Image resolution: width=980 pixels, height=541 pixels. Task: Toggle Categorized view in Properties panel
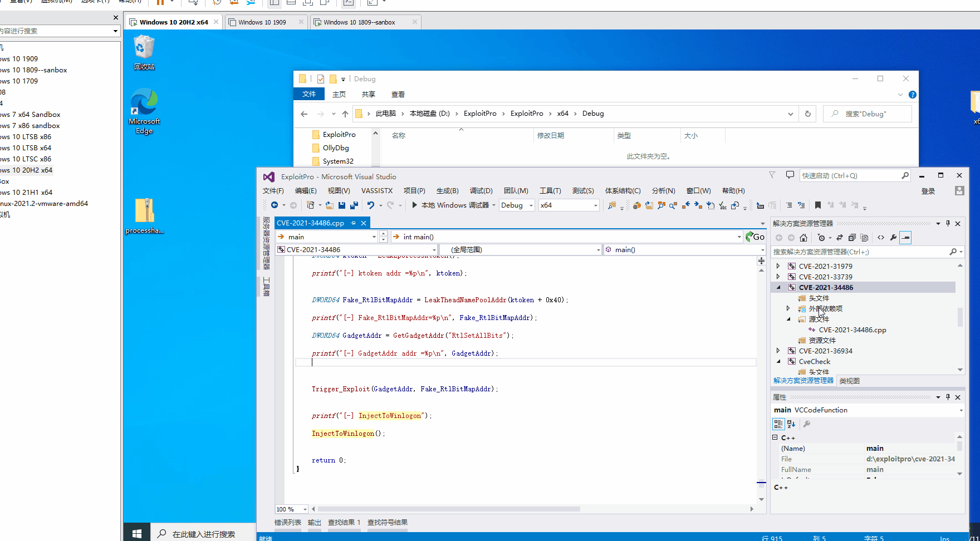[x=778, y=424]
